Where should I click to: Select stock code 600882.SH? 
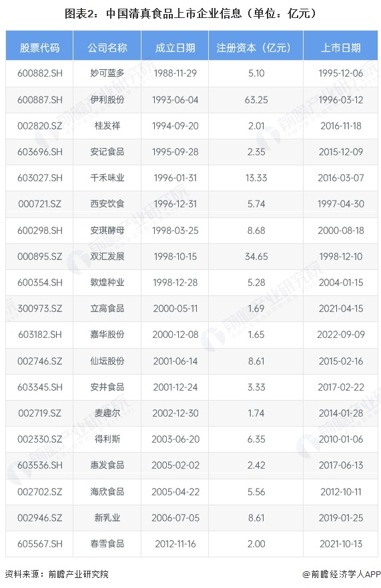click(40, 73)
